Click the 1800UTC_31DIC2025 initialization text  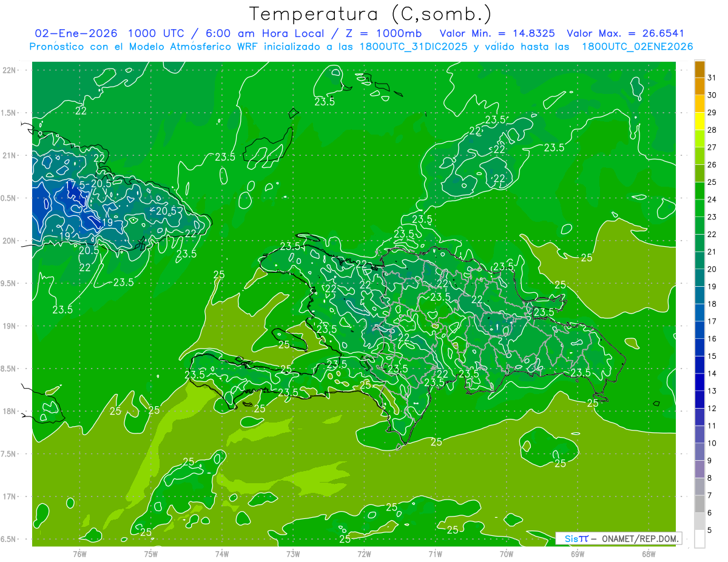click(414, 47)
